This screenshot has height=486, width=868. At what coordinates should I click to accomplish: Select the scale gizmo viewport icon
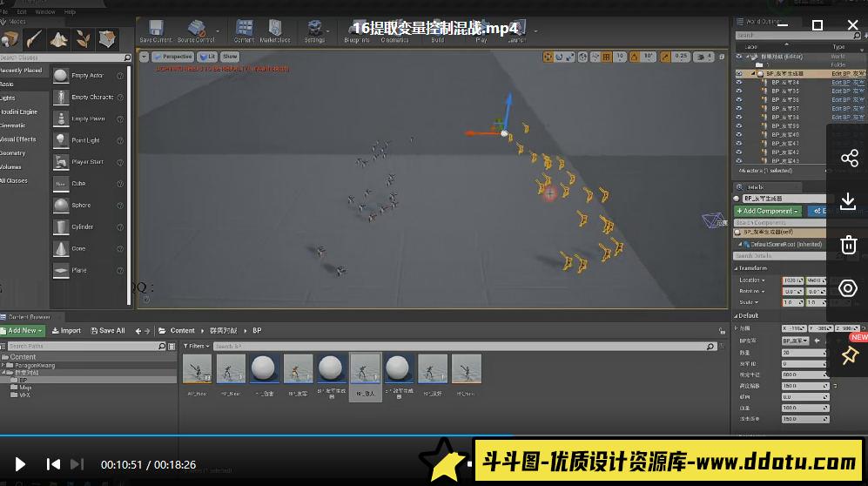pos(569,57)
